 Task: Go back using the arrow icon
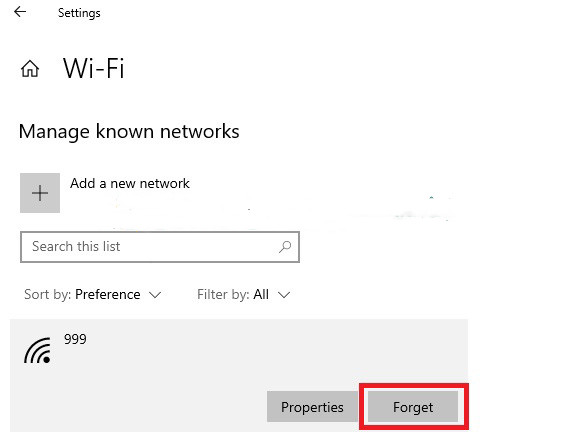pos(20,12)
